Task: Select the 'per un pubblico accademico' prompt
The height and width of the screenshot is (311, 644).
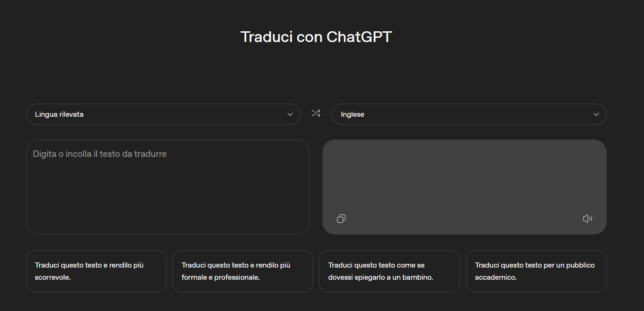Action: [536, 271]
